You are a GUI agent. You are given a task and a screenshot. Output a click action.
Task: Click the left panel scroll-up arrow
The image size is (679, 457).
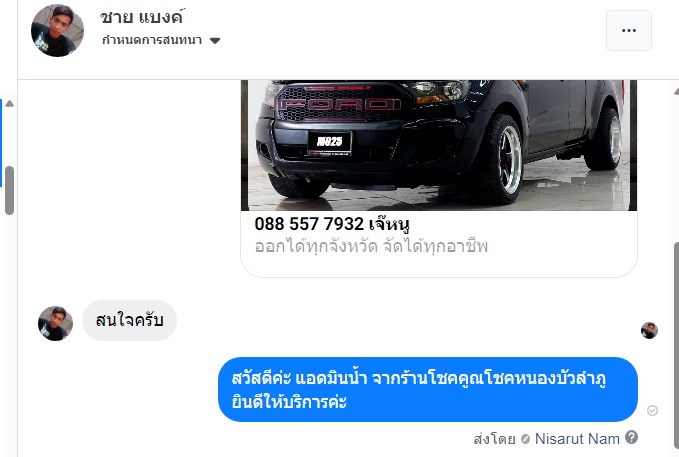coord(10,104)
